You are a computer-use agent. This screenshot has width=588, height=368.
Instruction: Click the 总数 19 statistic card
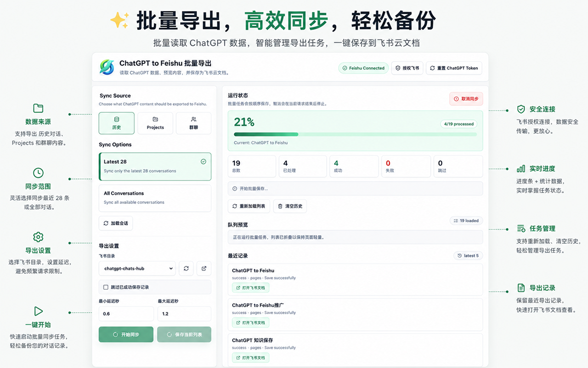coord(252,167)
